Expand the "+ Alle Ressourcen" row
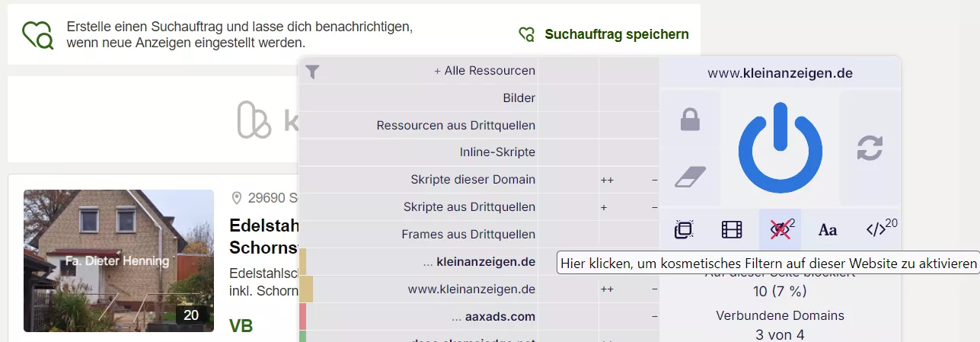 coord(484,71)
